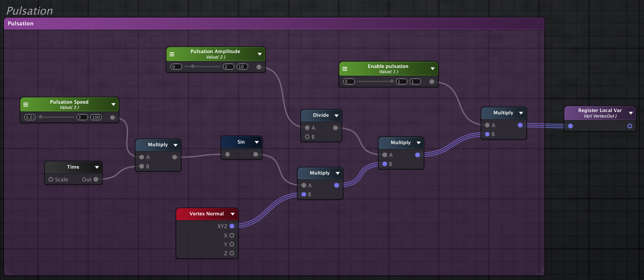Click the Pulsation Amplitude slider handle

pos(193,66)
